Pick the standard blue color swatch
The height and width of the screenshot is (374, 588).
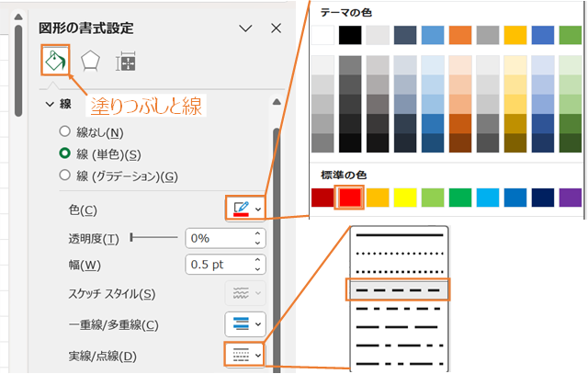(x=515, y=198)
